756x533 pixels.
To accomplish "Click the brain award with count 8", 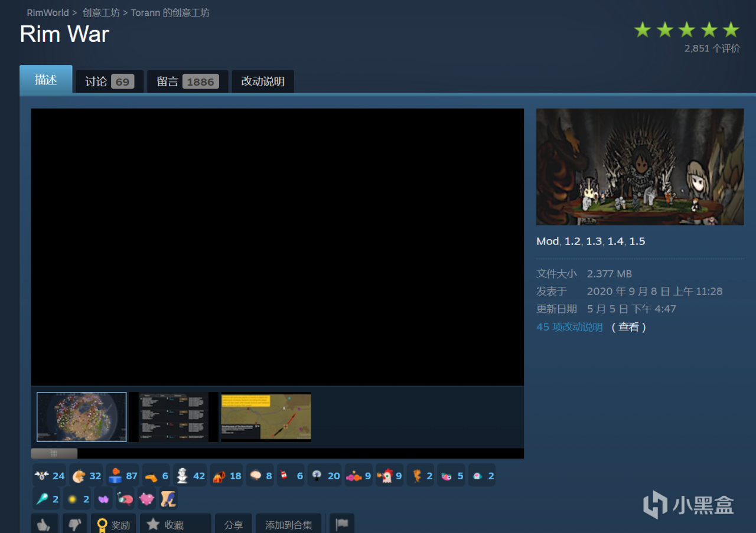I will (260, 475).
